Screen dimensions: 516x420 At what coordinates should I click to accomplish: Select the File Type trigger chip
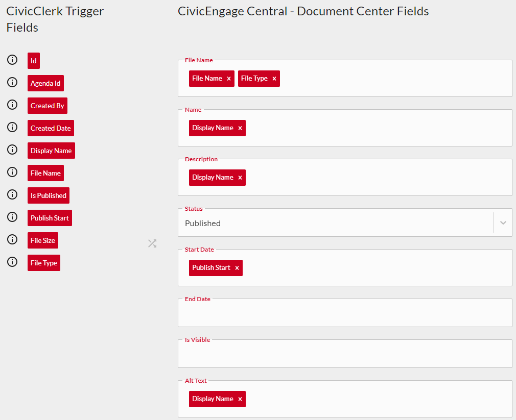44,263
